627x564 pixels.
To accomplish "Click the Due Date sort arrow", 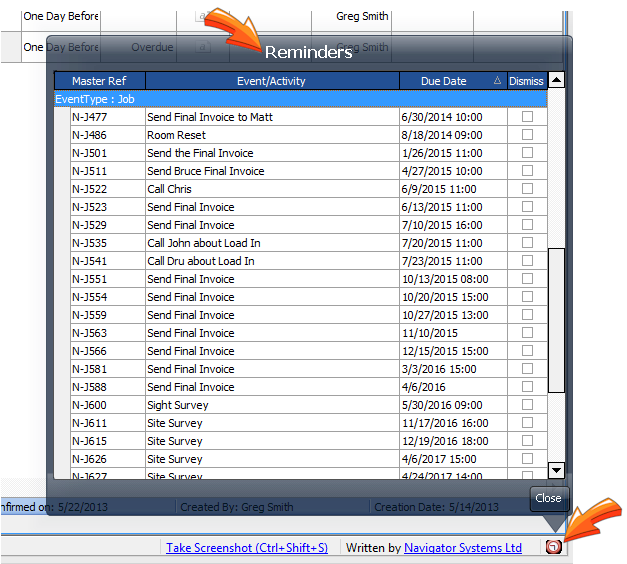I will click(497, 81).
